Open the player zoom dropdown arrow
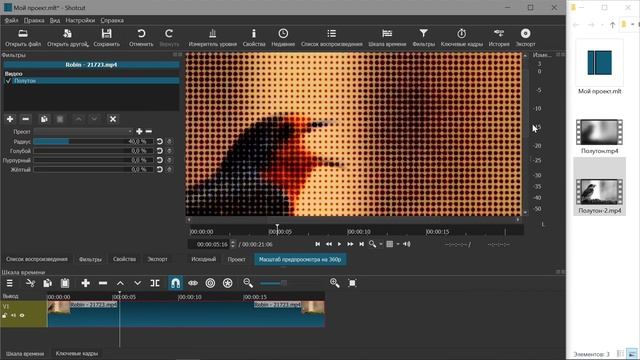 point(381,244)
